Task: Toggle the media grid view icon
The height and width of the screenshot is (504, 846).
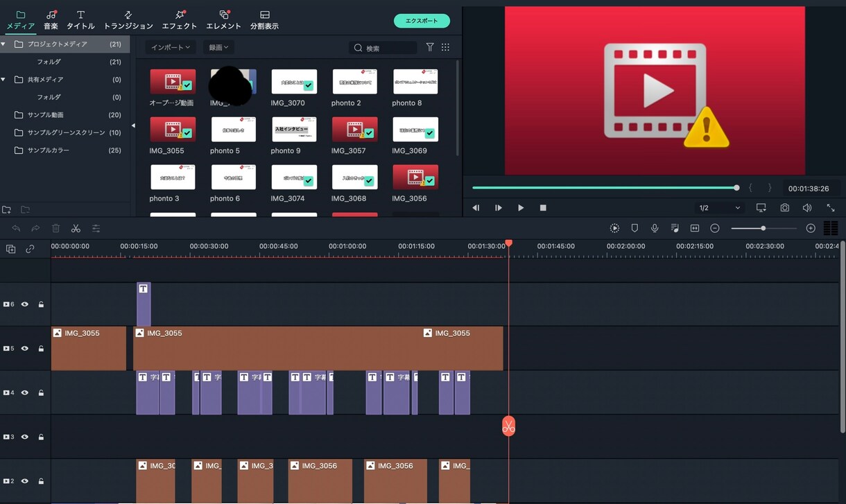Action: [x=445, y=47]
